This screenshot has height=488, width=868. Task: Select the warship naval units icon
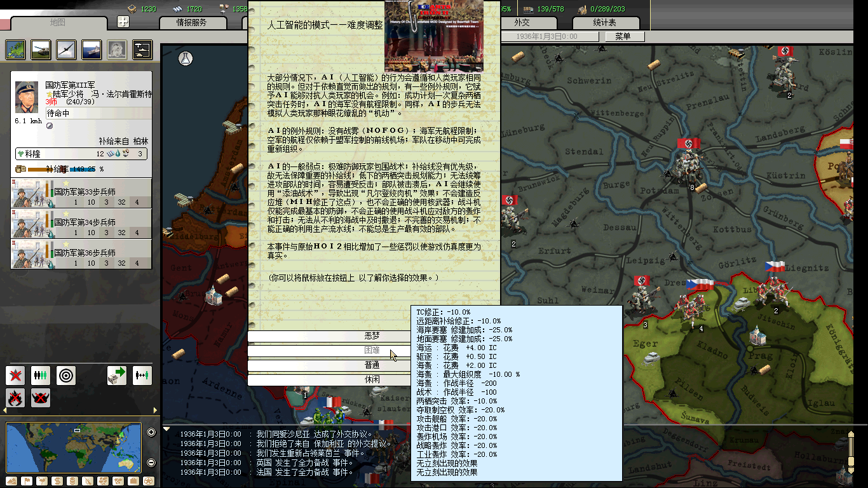click(92, 49)
